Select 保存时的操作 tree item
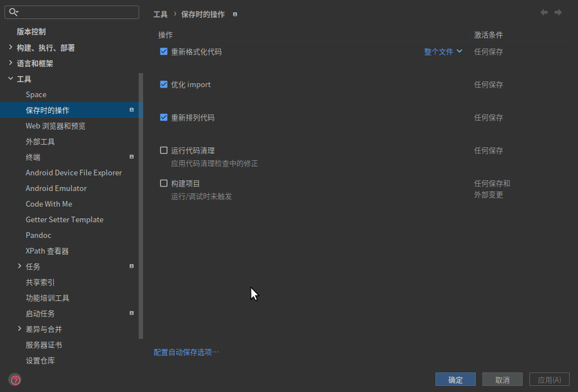This screenshot has height=392, width=578. pos(72,110)
